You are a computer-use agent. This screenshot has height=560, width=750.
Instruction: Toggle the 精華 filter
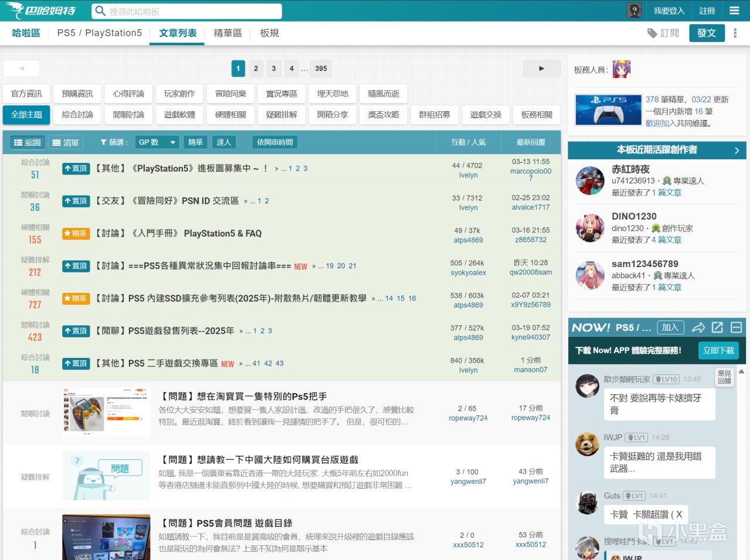[x=195, y=142]
